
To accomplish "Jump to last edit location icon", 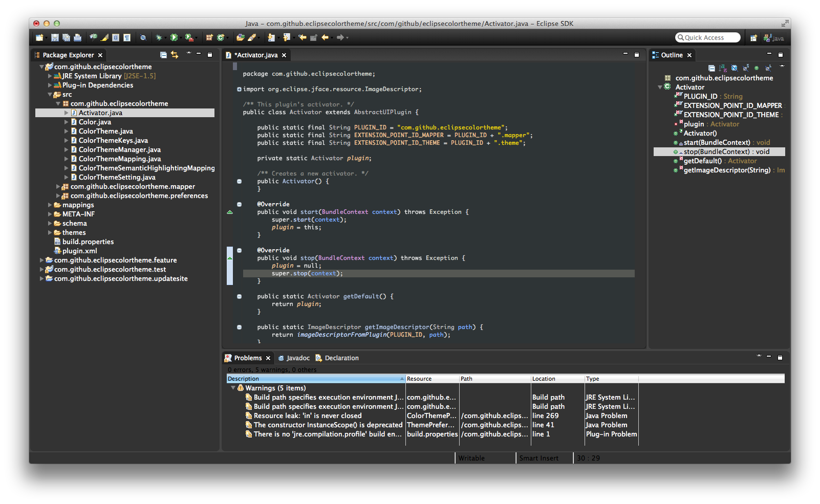I will (x=303, y=37).
